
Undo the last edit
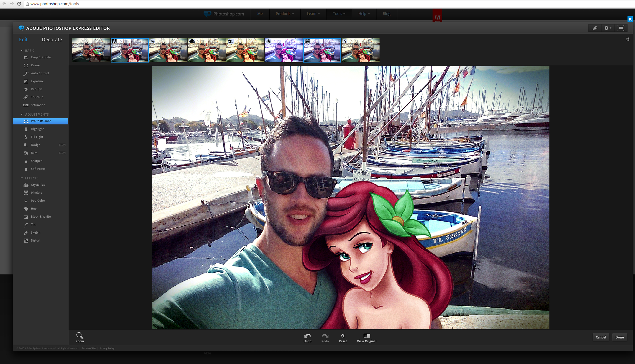tap(307, 338)
